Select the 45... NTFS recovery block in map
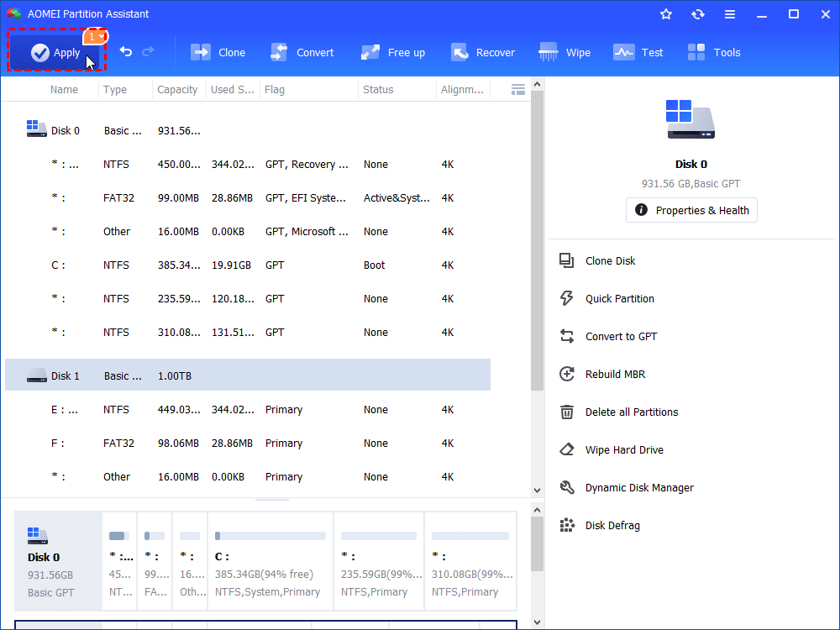 pyautogui.click(x=119, y=561)
